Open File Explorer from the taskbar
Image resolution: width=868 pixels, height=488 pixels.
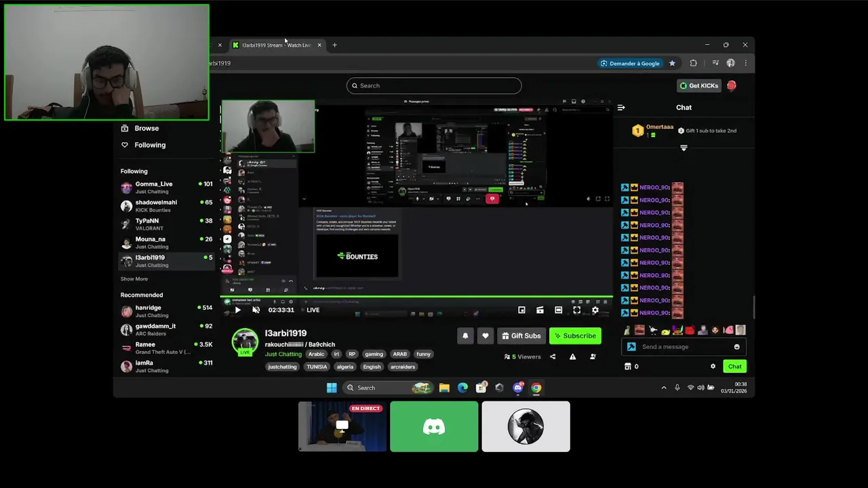coord(444,388)
